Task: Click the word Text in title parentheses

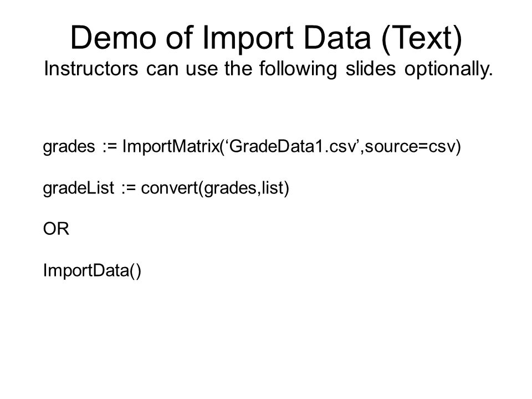Action: 422,38
